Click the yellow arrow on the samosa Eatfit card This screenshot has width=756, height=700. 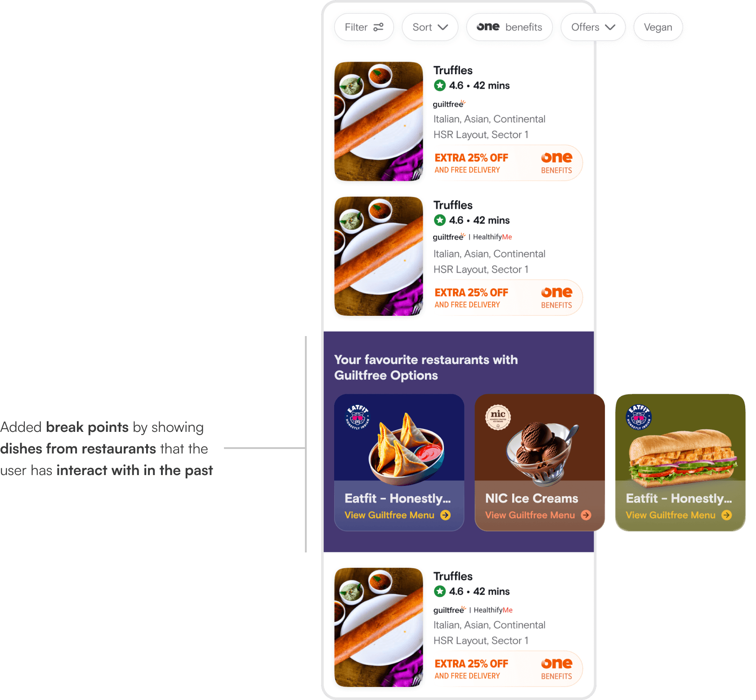click(x=445, y=515)
